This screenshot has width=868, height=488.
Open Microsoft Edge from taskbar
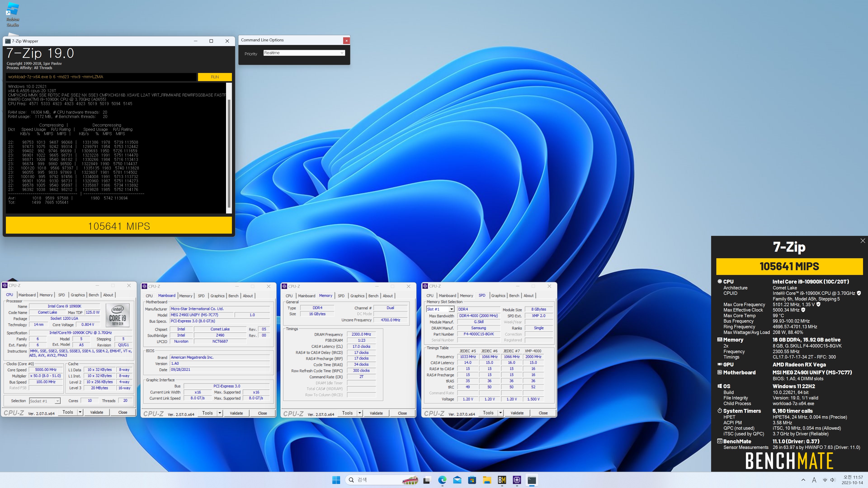coord(442,480)
